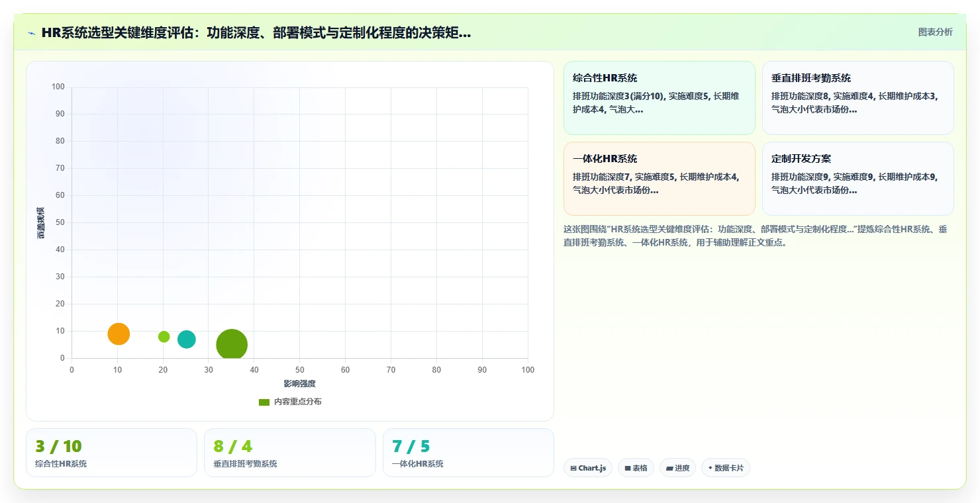Screen dimensions: 980x503
Task: Click the 8 / 4 stat card
Action: (x=289, y=453)
